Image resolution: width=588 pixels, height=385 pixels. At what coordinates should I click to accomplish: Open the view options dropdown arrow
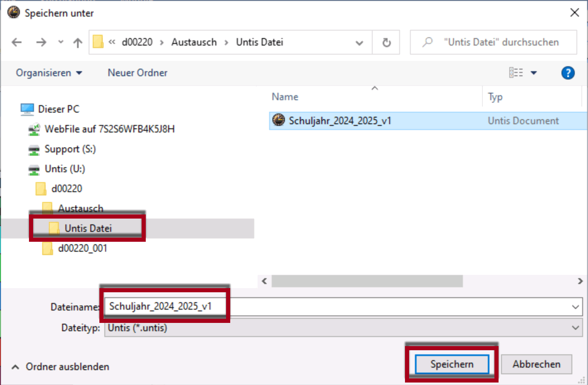pyautogui.click(x=534, y=73)
